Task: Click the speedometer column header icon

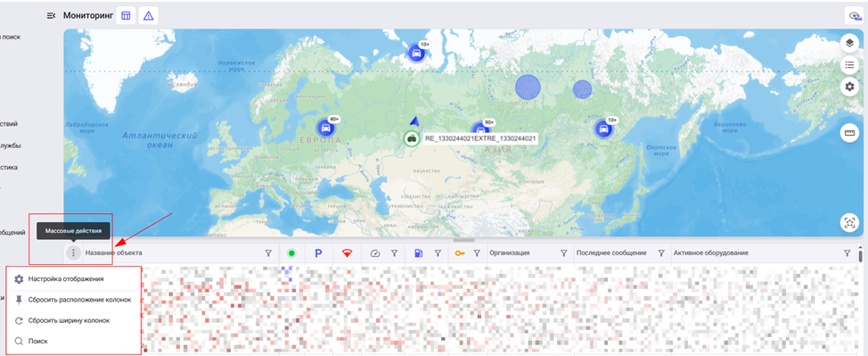Action: coord(375,253)
